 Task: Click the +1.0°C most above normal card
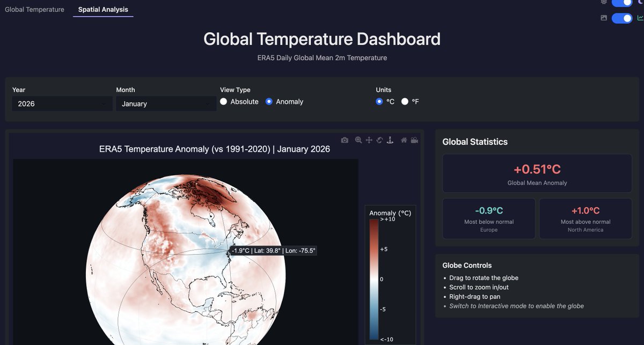pos(586,218)
